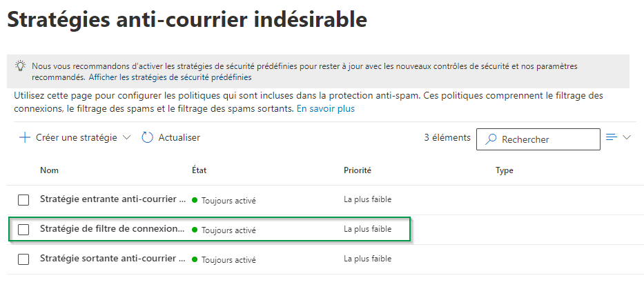Click the Actualiser refresh icon
The height and width of the screenshot is (289, 644).
[x=147, y=137]
